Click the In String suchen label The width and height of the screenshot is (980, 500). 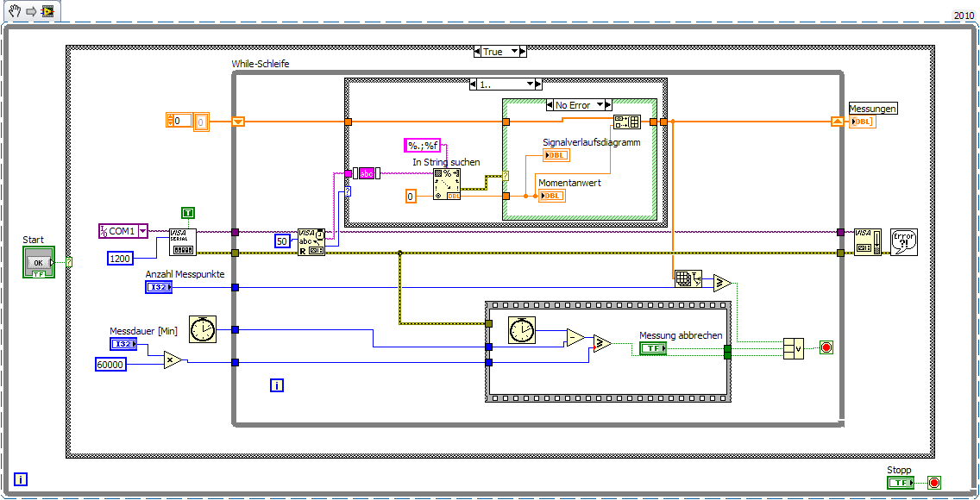446,162
